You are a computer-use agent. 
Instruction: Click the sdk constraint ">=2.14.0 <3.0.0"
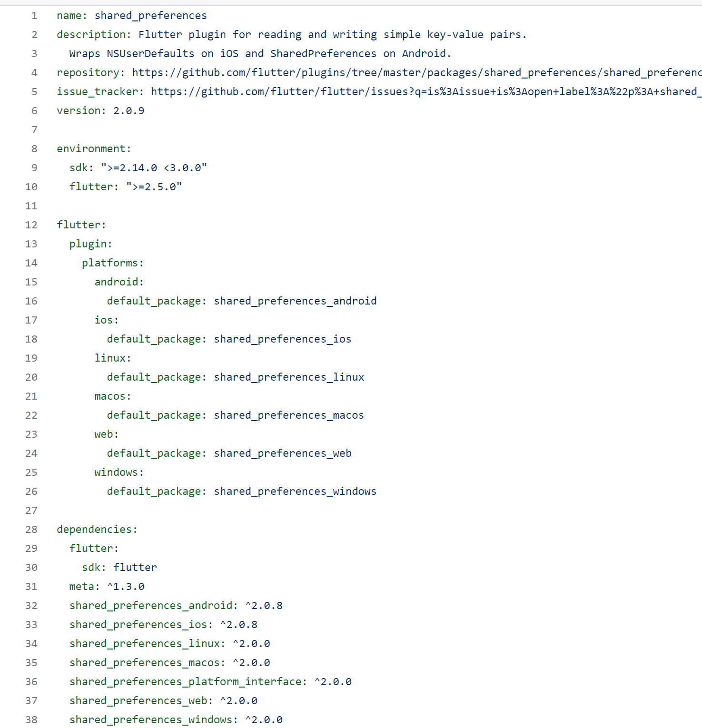(x=154, y=168)
